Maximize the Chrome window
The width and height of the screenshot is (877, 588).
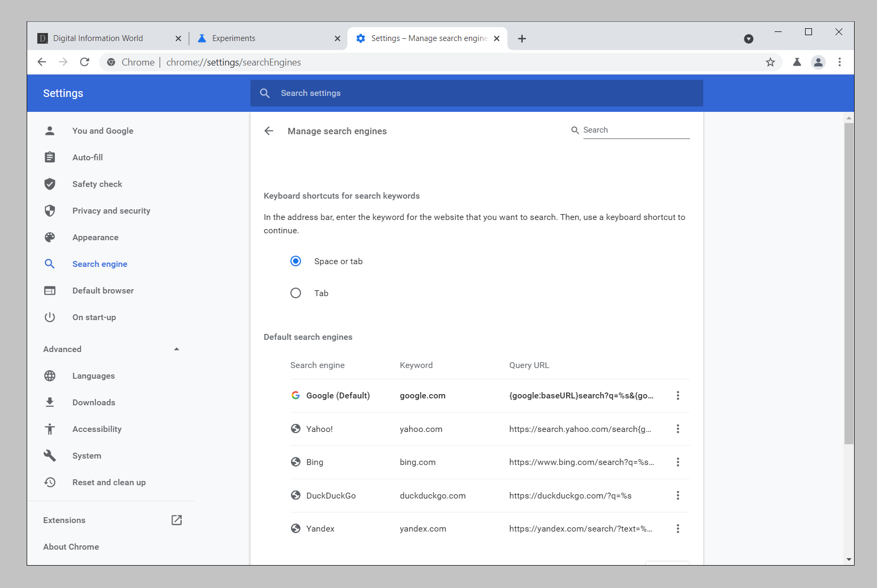click(x=808, y=32)
